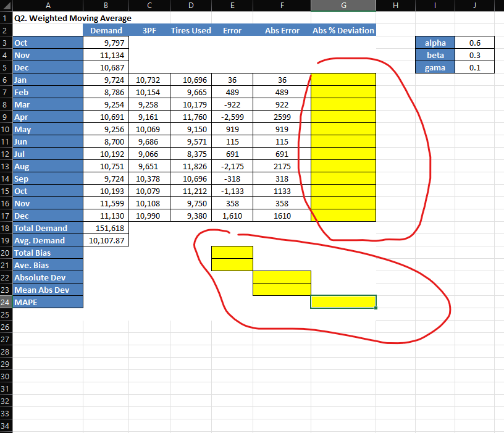Select the beta value cell 0.3
Image resolution: width=504 pixels, height=433 pixels.
coord(475,55)
